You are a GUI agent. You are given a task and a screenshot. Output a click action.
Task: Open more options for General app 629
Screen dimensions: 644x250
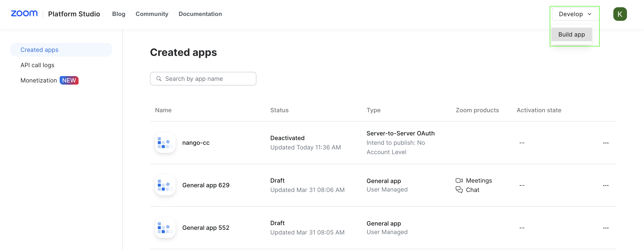[x=605, y=185]
